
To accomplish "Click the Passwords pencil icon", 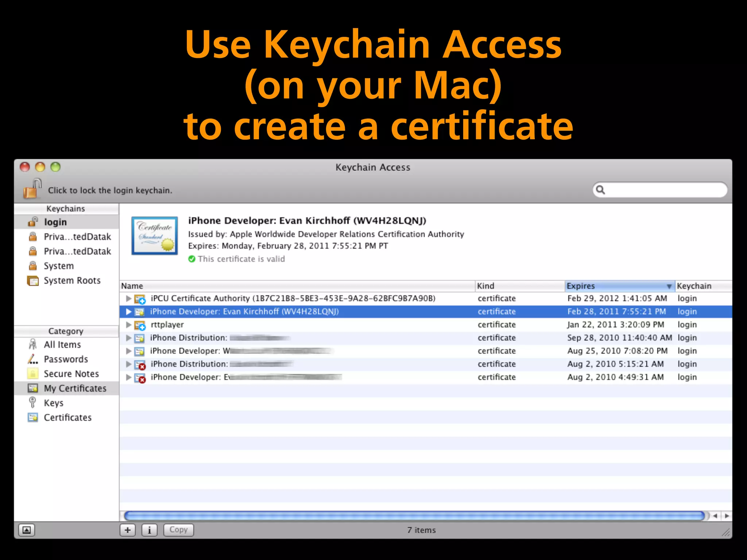I will pos(33,359).
